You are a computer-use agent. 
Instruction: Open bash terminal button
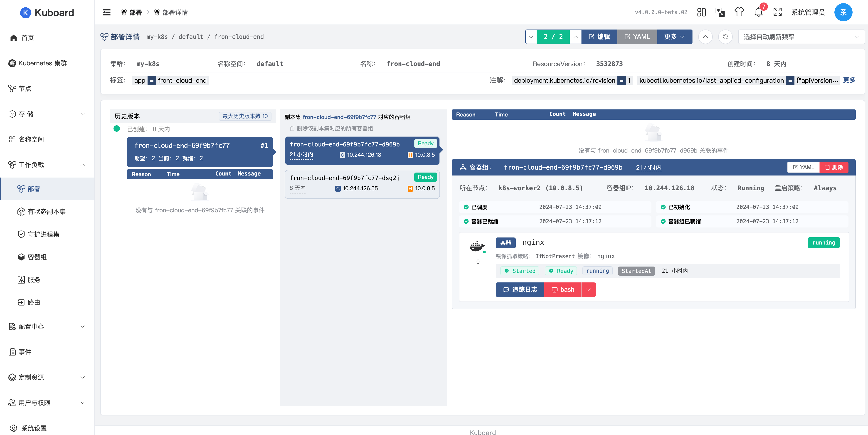tap(563, 290)
